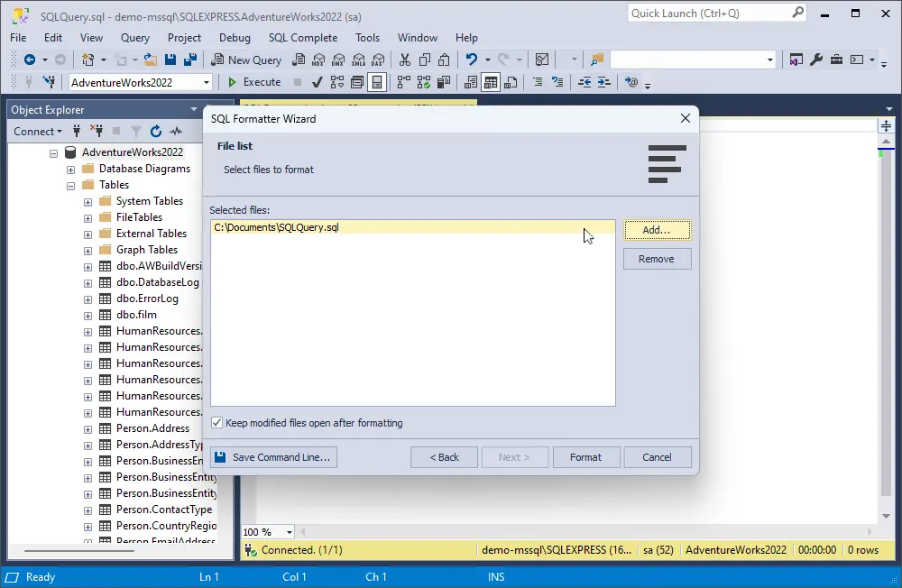
Task: Uncheck Keep modified files open after formatting
Action: pyautogui.click(x=216, y=422)
